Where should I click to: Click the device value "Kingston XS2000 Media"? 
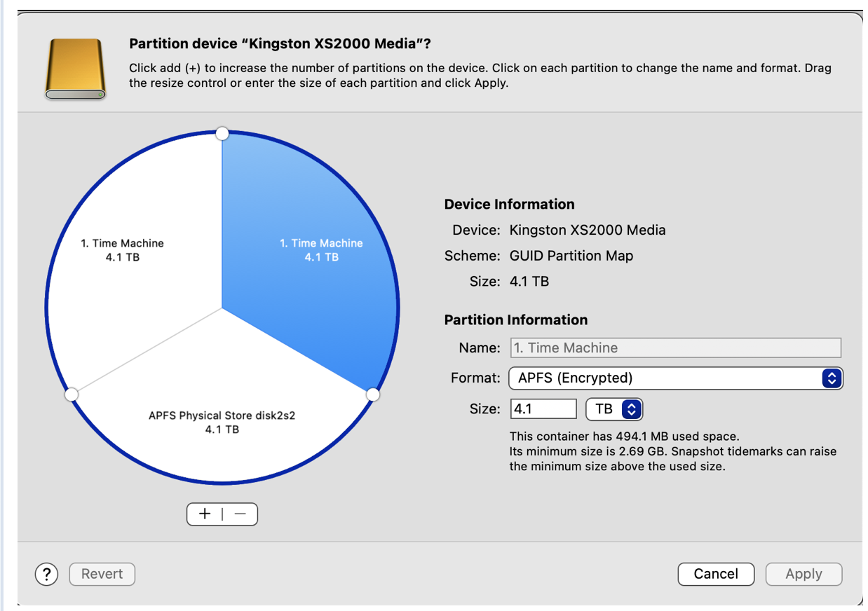(x=588, y=230)
